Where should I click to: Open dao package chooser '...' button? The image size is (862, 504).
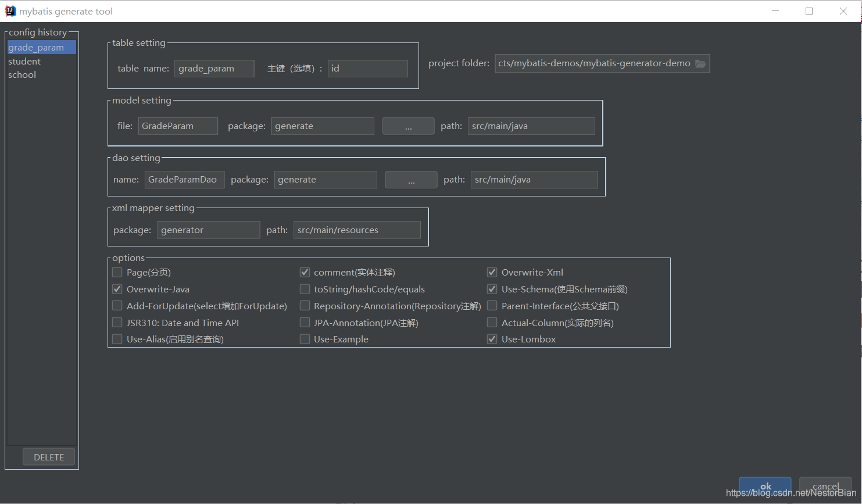tap(411, 180)
